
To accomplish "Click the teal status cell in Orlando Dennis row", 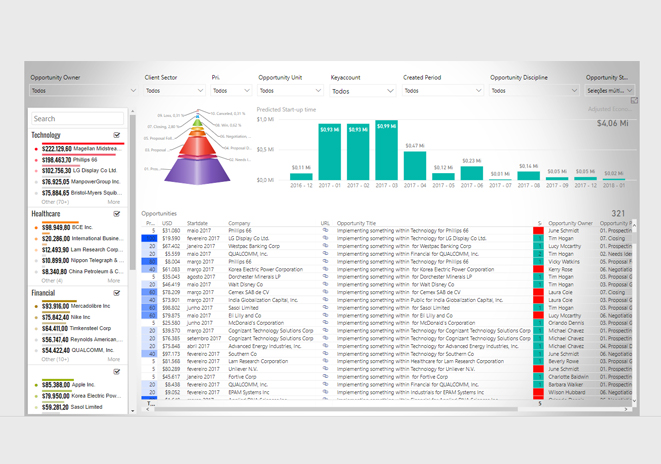I will coord(538,322).
